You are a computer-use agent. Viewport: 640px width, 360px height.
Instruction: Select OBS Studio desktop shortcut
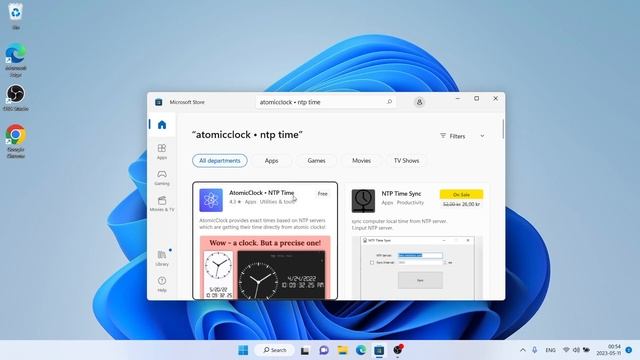[x=16, y=98]
